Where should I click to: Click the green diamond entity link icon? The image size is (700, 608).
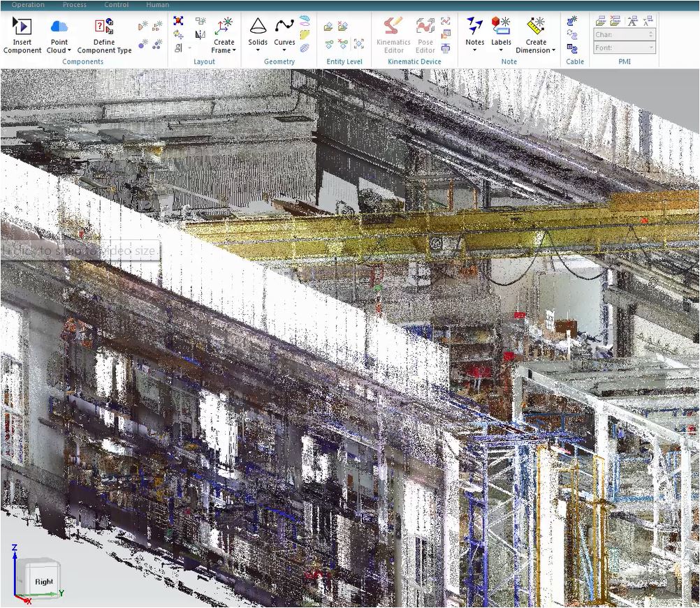[x=328, y=44]
